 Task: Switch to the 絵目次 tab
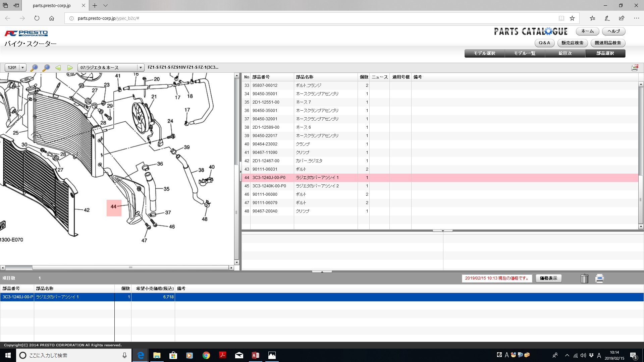(565, 53)
